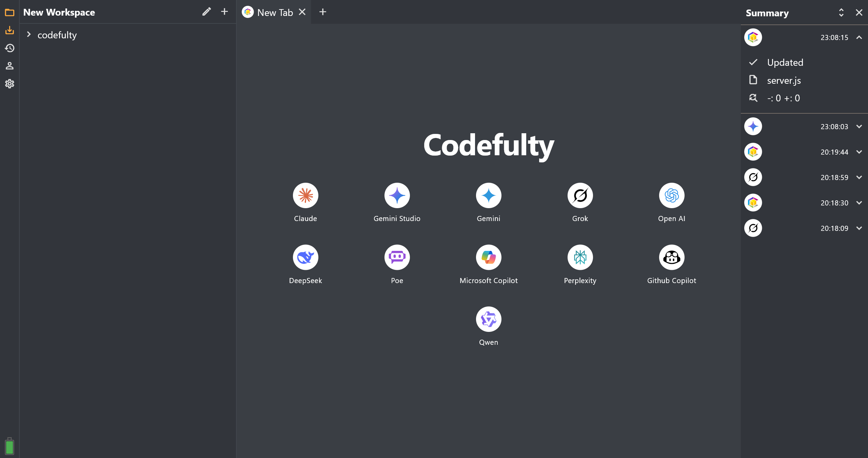Launch the Gemini Studio shortcut

pyautogui.click(x=397, y=196)
